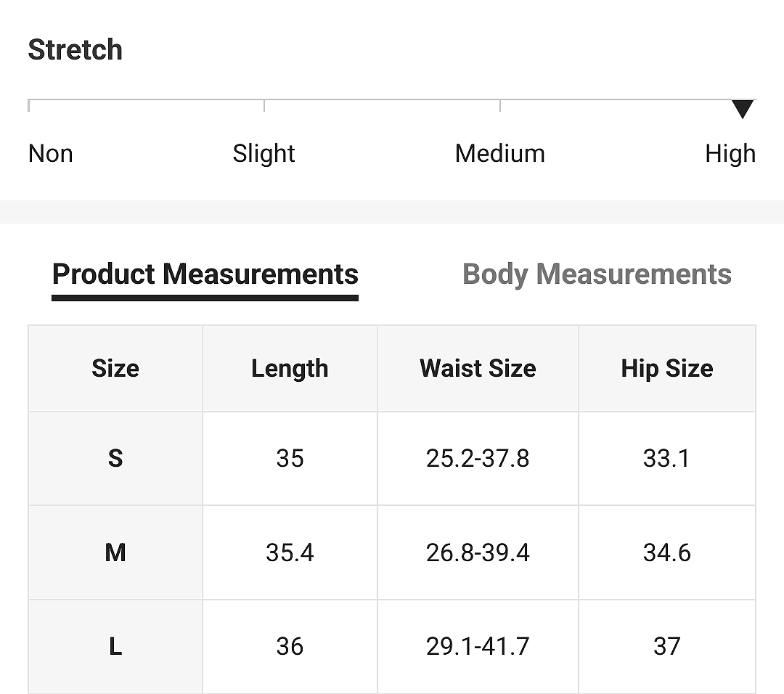Click the Non stretch label

[x=51, y=153]
